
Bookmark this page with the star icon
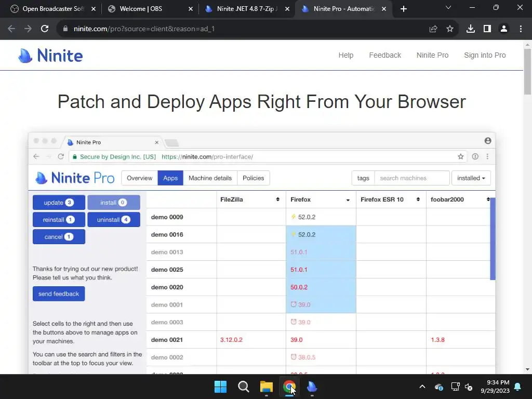[x=450, y=29]
